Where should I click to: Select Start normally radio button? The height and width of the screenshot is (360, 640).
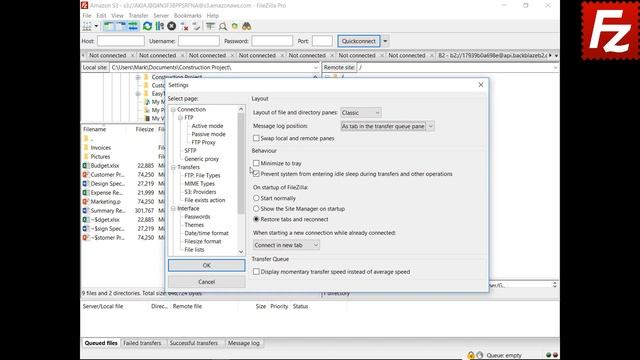pyautogui.click(x=256, y=198)
